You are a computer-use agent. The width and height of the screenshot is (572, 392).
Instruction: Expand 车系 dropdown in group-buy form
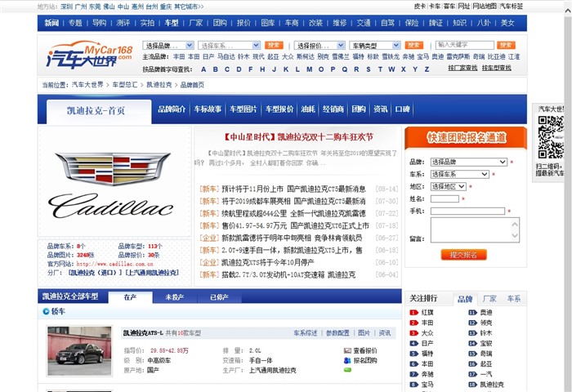[x=459, y=174]
